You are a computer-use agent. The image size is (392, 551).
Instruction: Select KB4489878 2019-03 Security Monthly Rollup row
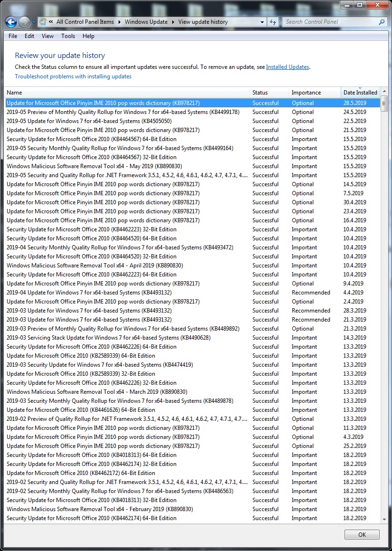192,401
